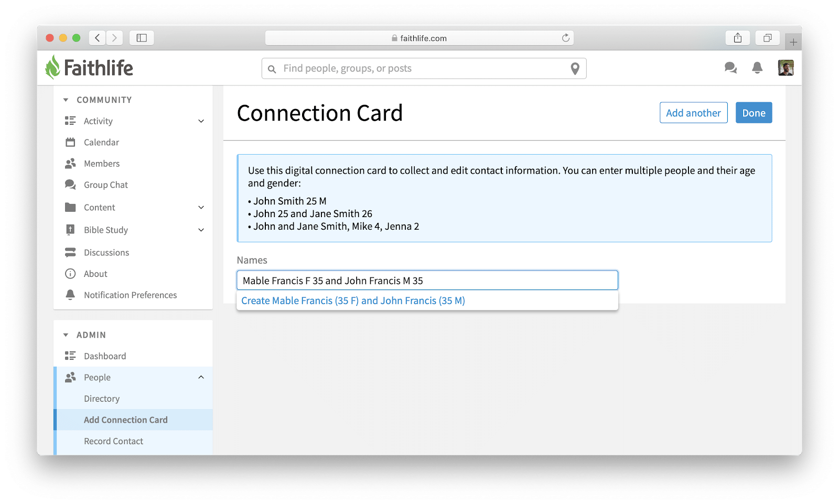The image size is (839, 504).
Task: Click the Faithlife logo
Action: [89, 68]
